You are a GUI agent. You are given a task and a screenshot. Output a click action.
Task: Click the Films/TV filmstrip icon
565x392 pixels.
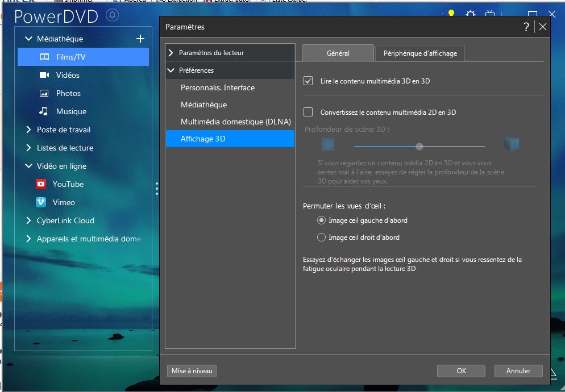point(44,57)
